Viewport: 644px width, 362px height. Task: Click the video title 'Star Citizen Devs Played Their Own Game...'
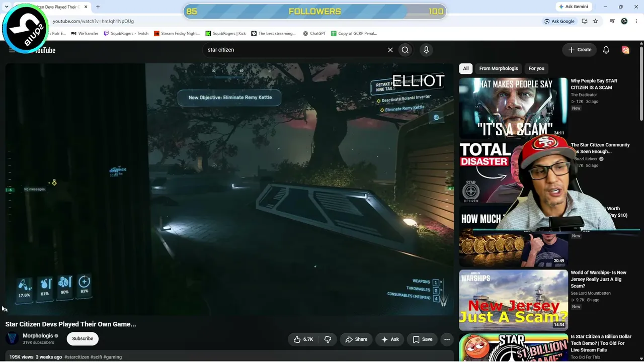click(70, 324)
